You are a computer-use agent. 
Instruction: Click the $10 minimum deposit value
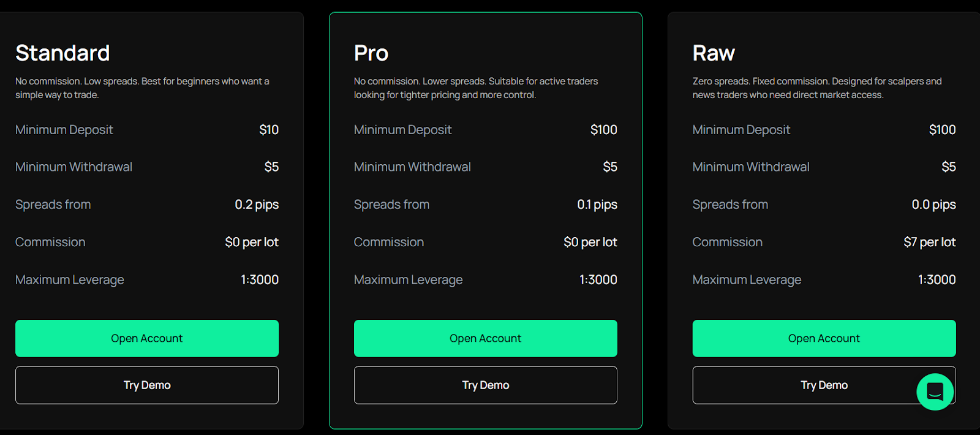click(x=269, y=130)
